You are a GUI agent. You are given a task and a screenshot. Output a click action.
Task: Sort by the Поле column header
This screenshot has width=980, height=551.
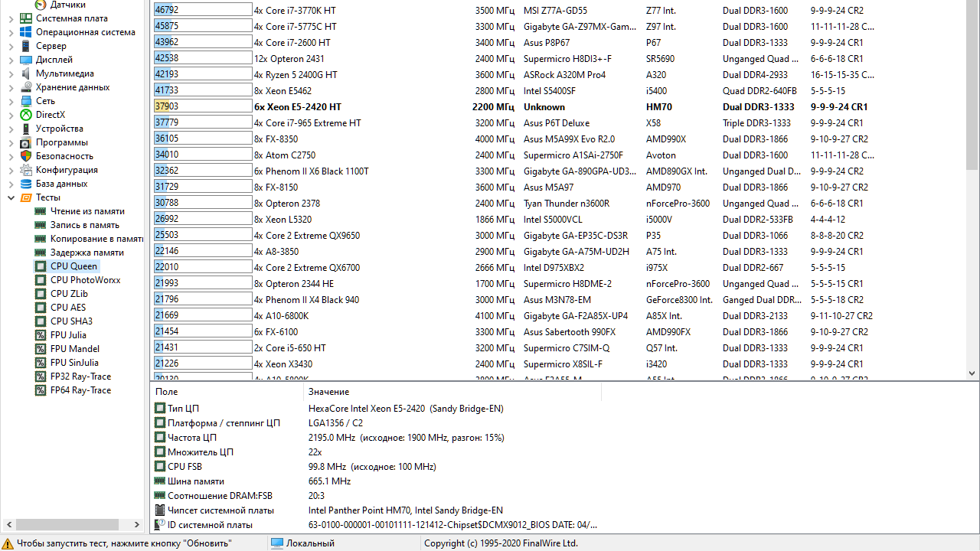pyautogui.click(x=227, y=392)
